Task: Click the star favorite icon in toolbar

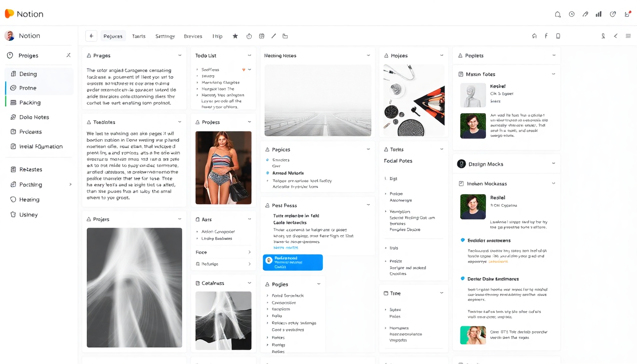Action: [x=235, y=36]
